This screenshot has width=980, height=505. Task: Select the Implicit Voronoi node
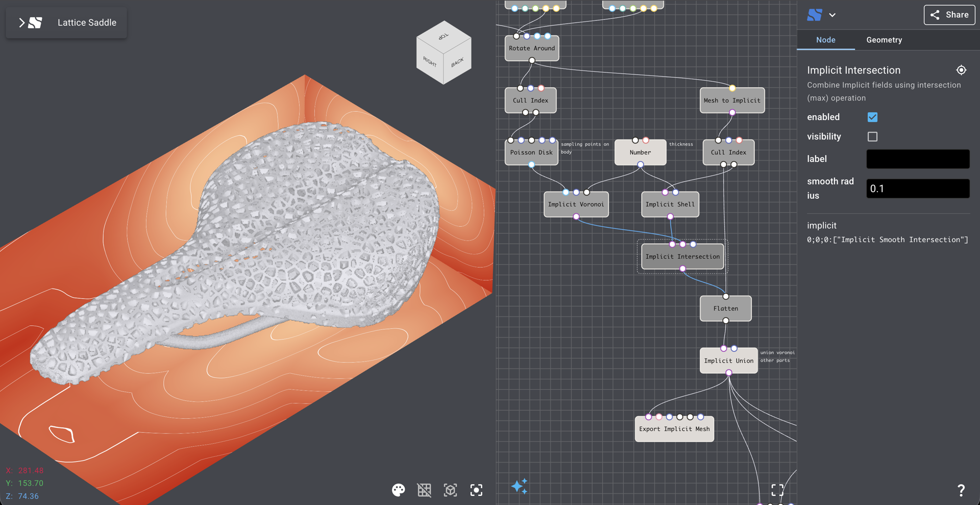(576, 204)
